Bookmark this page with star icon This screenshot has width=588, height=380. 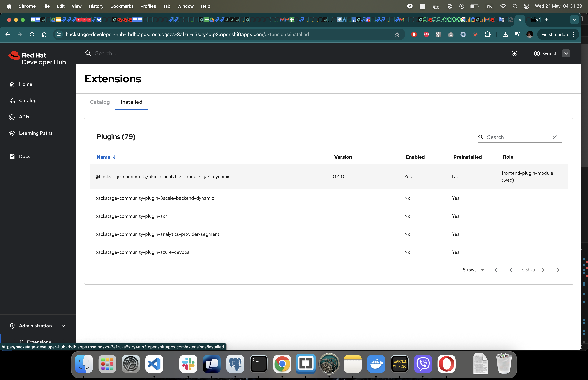(x=397, y=35)
